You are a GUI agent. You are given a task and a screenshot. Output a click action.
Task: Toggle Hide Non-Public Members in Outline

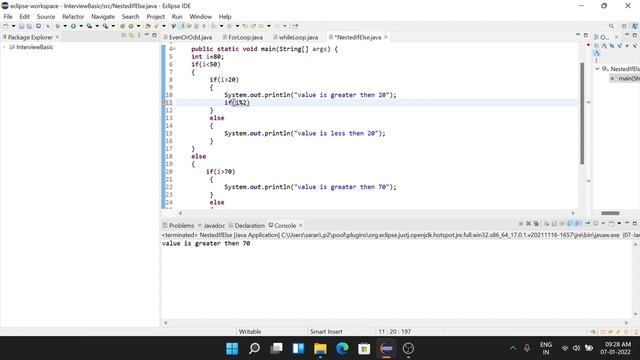(x=627, y=46)
